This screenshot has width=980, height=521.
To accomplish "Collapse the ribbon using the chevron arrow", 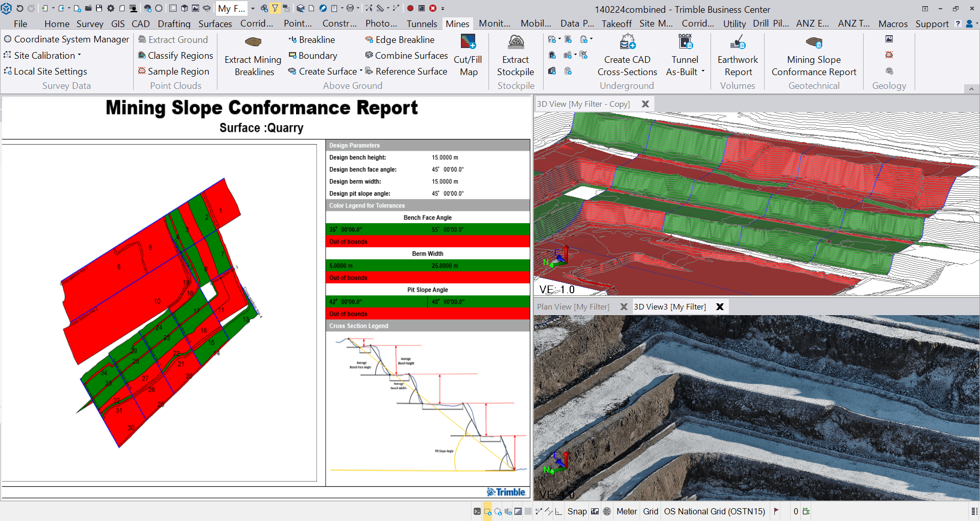I will (x=971, y=89).
